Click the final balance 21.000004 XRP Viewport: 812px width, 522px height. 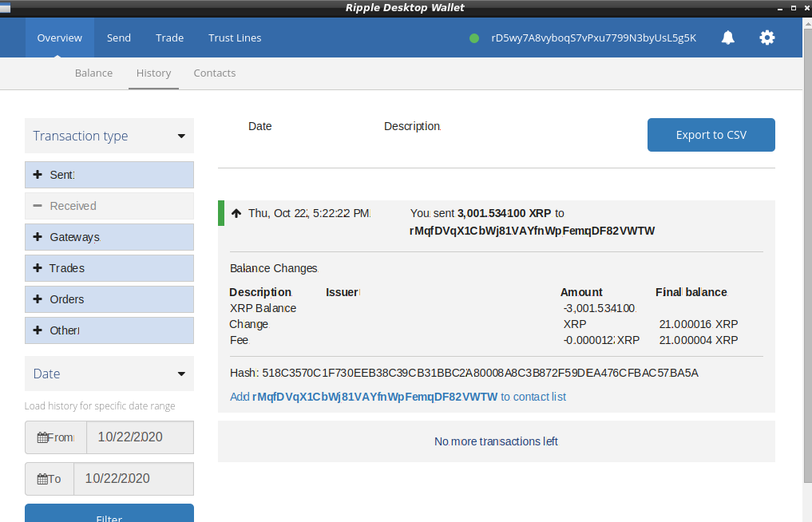tap(699, 340)
